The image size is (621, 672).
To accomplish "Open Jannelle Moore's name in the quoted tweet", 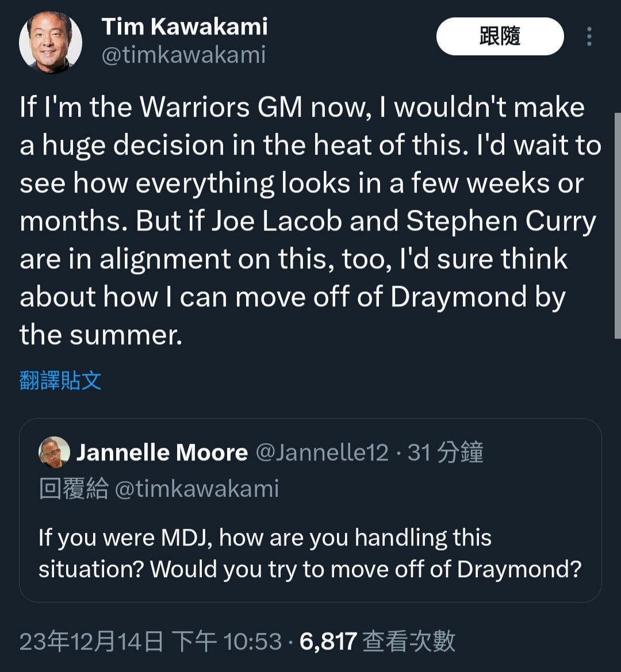I will click(162, 452).
